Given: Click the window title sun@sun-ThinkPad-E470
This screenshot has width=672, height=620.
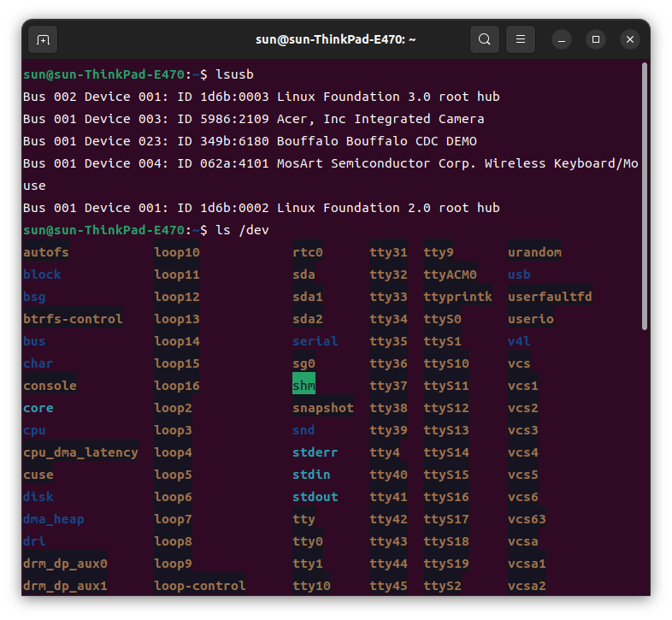Looking at the screenshot, I should coord(335,39).
